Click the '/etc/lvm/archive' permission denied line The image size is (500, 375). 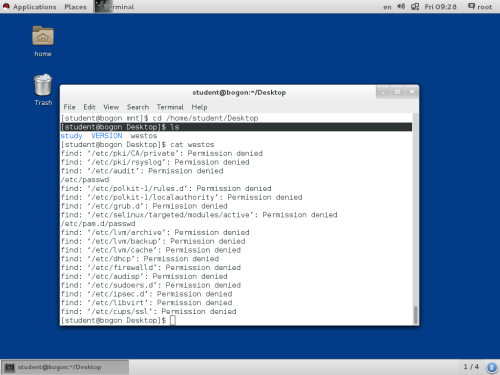pos(155,232)
